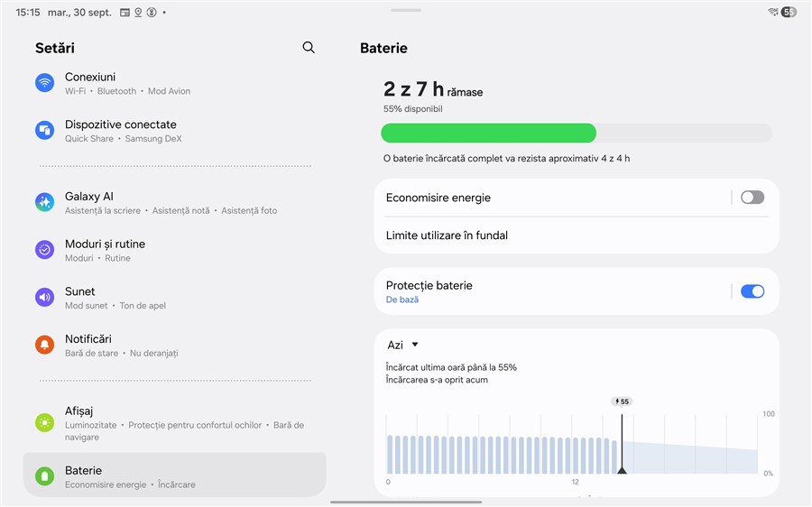Screen dimensions: 812x507
Task: Select the Baterie settings entry
Action: click(174, 475)
